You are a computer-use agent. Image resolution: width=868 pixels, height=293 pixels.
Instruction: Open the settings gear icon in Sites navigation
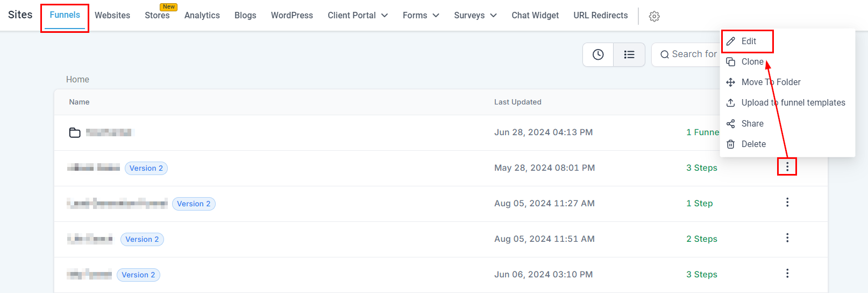pos(654,16)
